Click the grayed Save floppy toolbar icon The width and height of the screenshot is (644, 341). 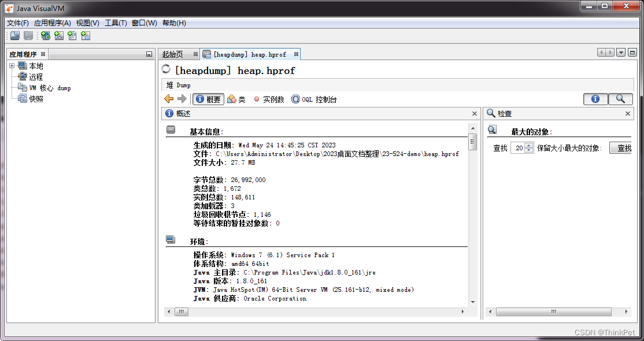(x=28, y=36)
